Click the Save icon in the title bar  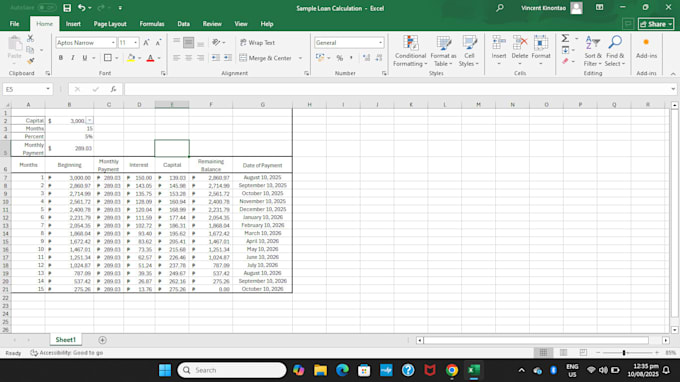tap(67, 8)
